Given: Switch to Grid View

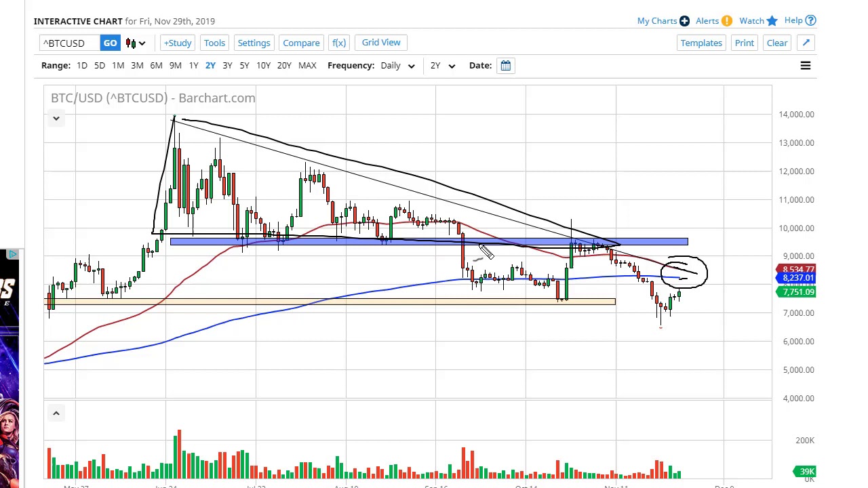Looking at the screenshot, I should click(x=381, y=43).
